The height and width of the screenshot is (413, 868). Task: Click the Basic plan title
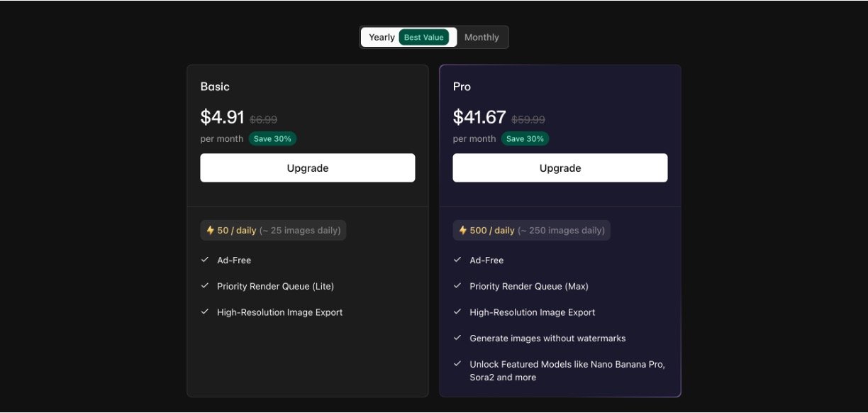coord(215,87)
